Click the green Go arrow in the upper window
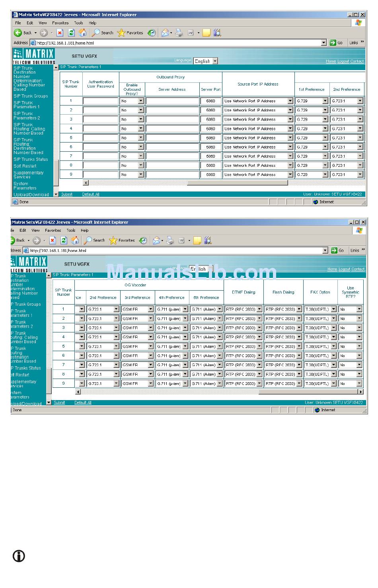Image resolution: width=378 pixels, height=588 pixels. (333, 43)
